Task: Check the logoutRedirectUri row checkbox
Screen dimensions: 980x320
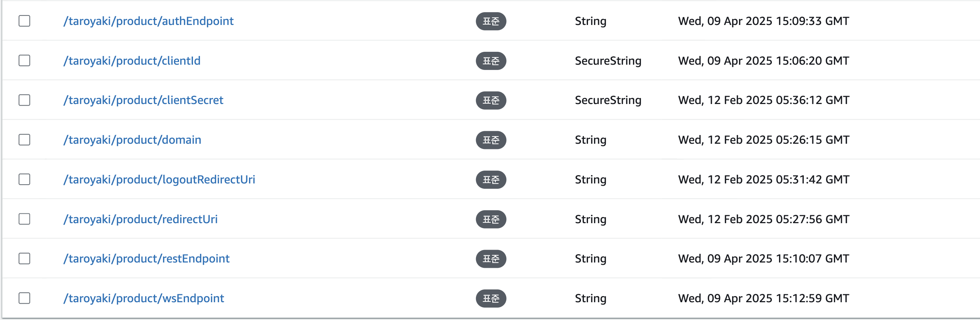Action: coord(24,179)
